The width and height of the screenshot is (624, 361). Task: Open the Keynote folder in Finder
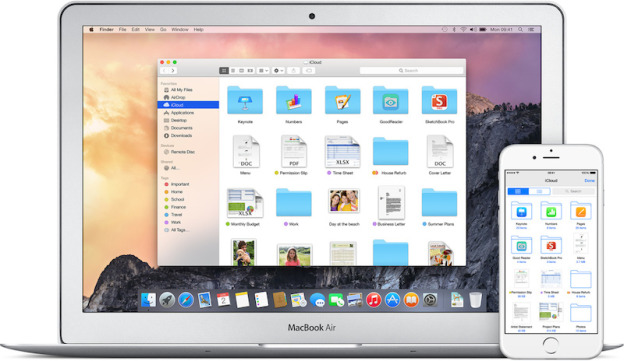(245, 101)
